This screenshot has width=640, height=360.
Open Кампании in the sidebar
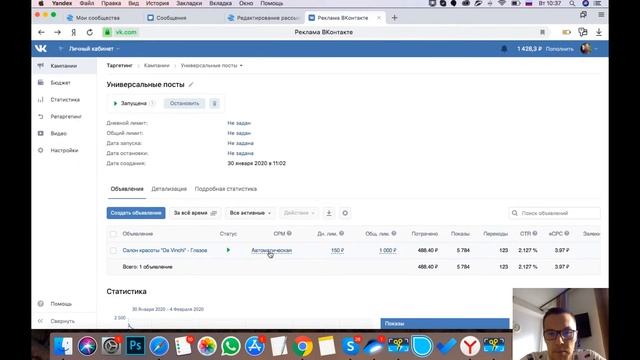(x=64, y=66)
